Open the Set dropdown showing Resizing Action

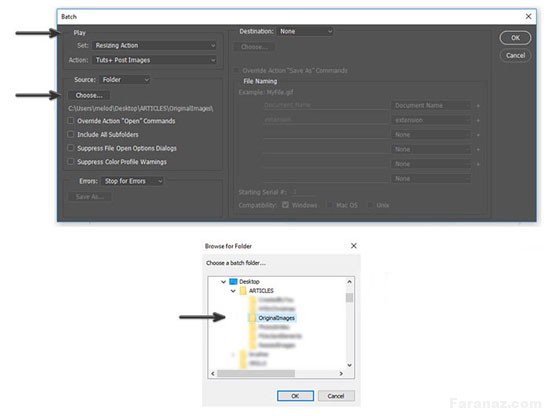pyautogui.click(x=154, y=46)
